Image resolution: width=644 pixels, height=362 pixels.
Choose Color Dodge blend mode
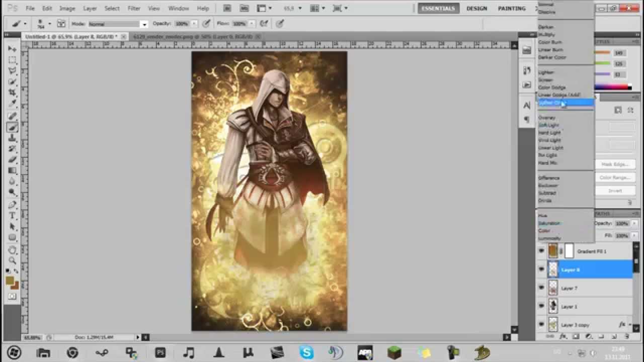pos(552,87)
